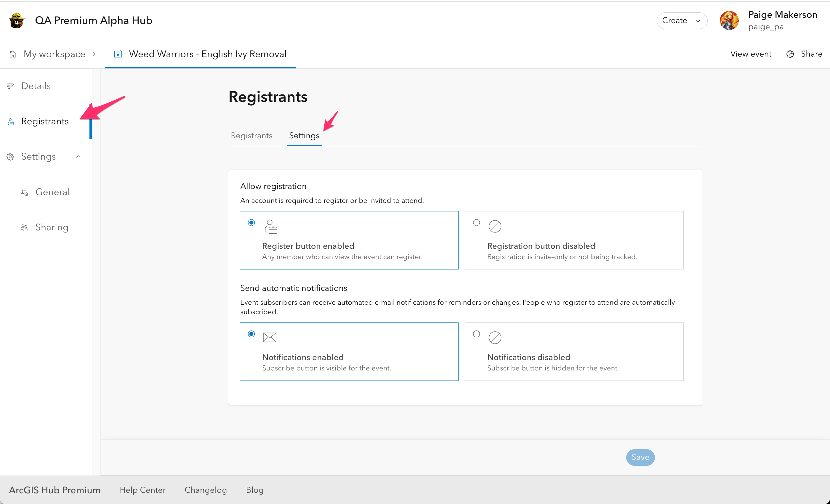Choose the Notifications disabled radio option
Image resolution: width=830 pixels, height=504 pixels.
coord(476,334)
